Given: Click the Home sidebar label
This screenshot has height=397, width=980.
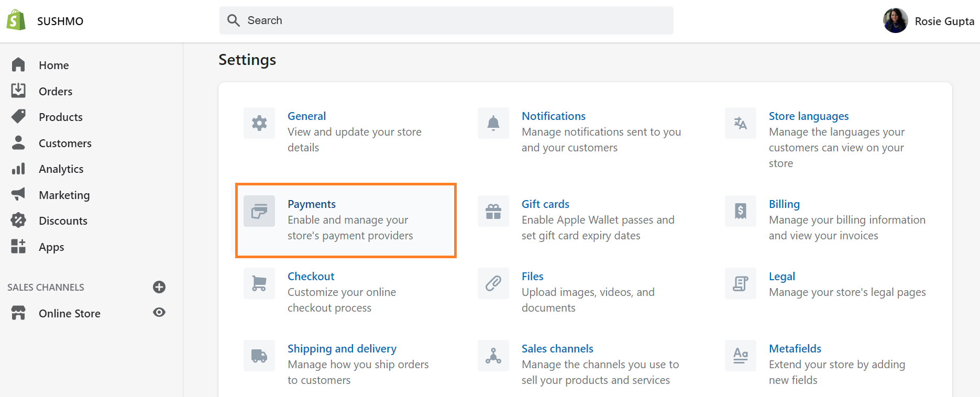Looking at the screenshot, I should tap(53, 65).
